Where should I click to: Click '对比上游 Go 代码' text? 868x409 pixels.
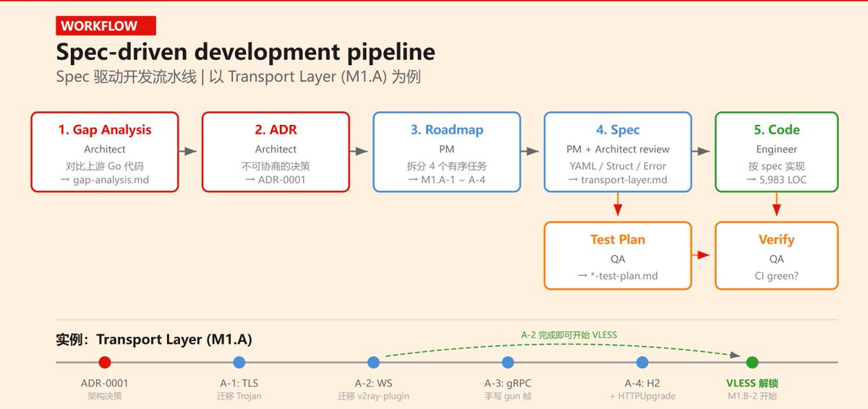[105, 165]
